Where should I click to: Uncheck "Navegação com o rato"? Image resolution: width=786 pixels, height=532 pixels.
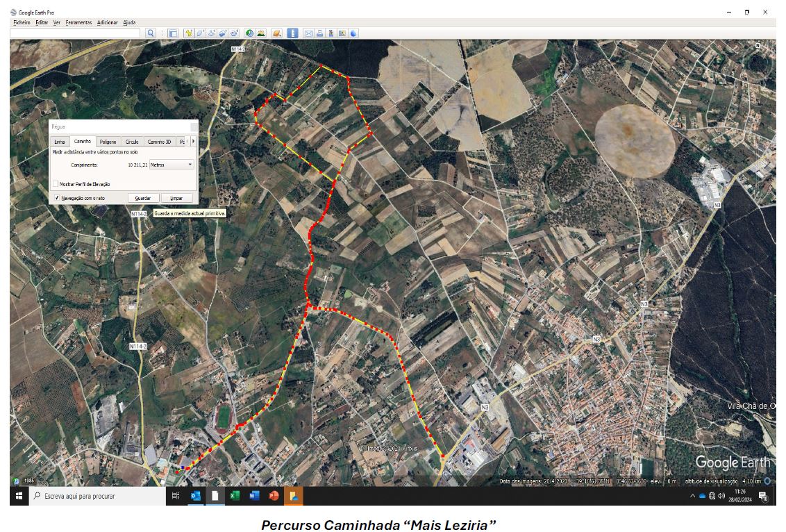pyautogui.click(x=57, y=197)
